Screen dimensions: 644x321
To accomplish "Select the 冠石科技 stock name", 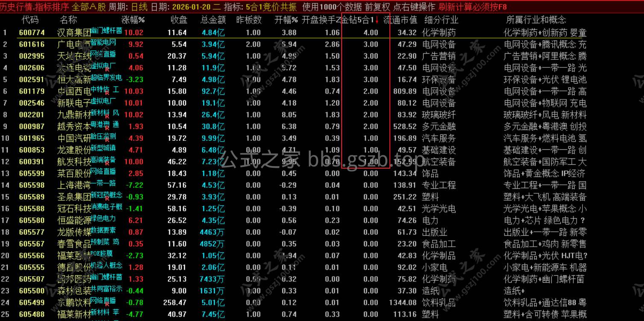I will 74,209.
